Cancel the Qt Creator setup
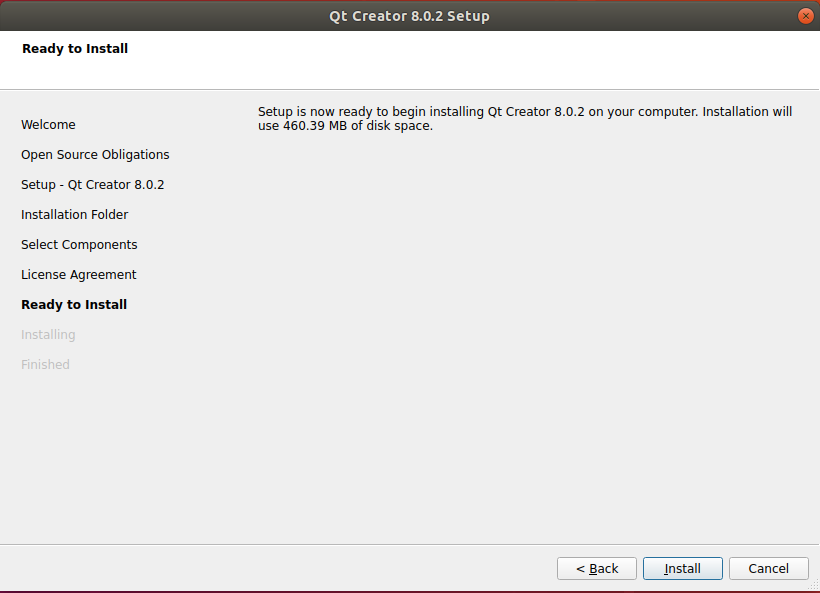 point(768,568)
